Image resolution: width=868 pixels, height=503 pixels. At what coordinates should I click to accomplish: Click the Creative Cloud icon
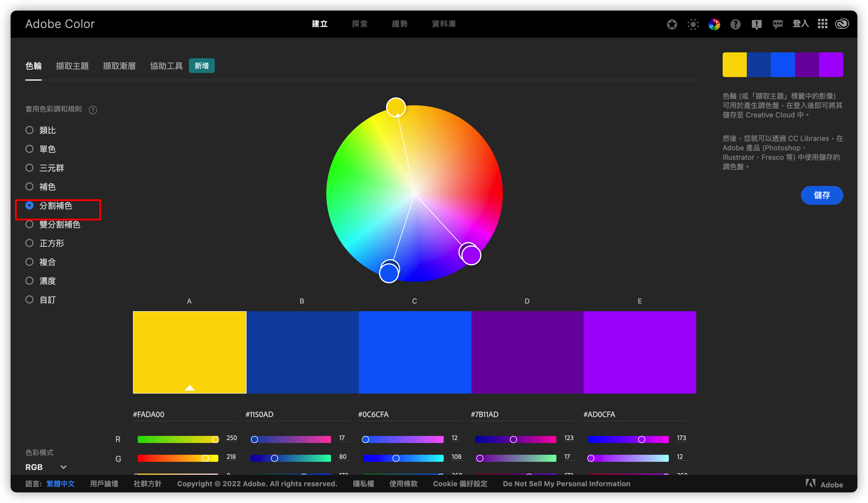pyautogui.click(x=842, y=24)
